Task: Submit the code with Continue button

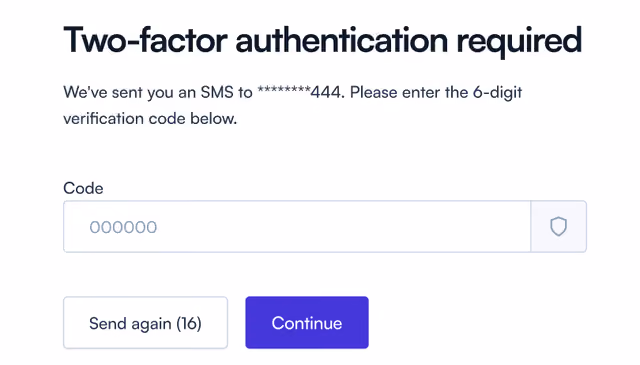Action: (307, 323)
